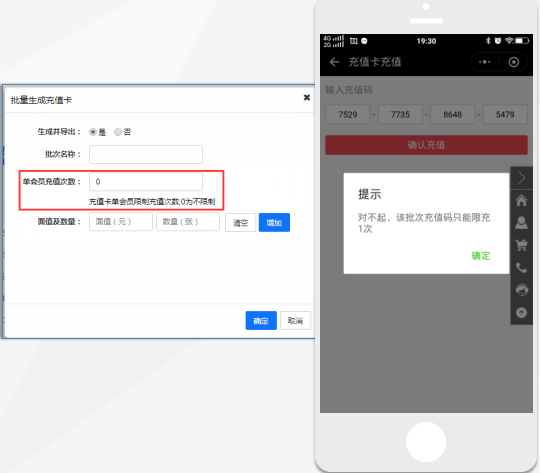The width and height of the screenshot is (540, 473).
Task: Click the 数量(张) input field
Action: [x=188, y=222]
